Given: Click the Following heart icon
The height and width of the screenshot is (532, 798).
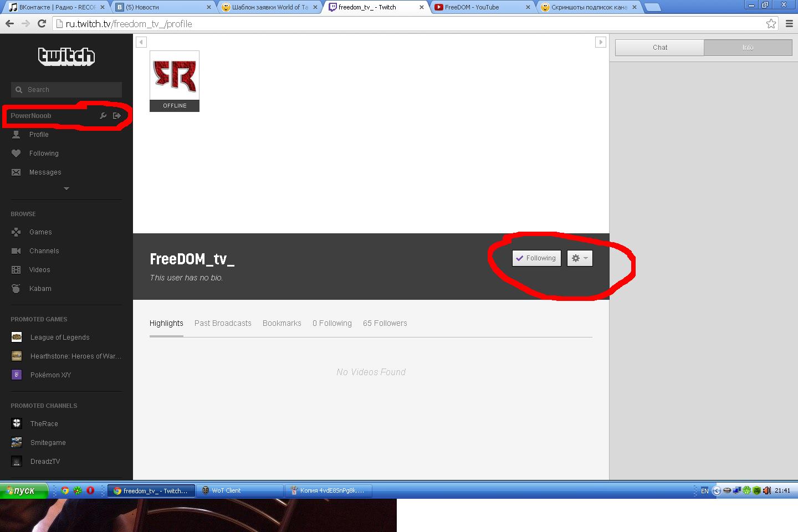Looking at the screenshot, I should click(x=16, y=154).
